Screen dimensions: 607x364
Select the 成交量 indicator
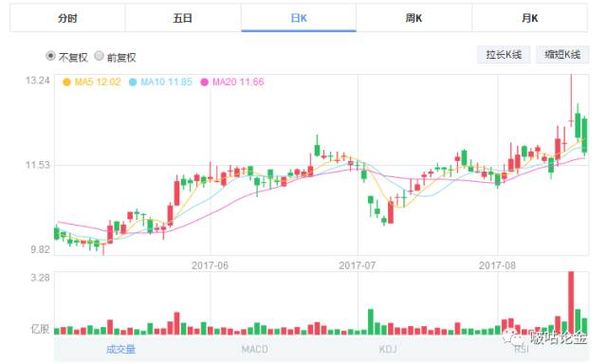120,350
